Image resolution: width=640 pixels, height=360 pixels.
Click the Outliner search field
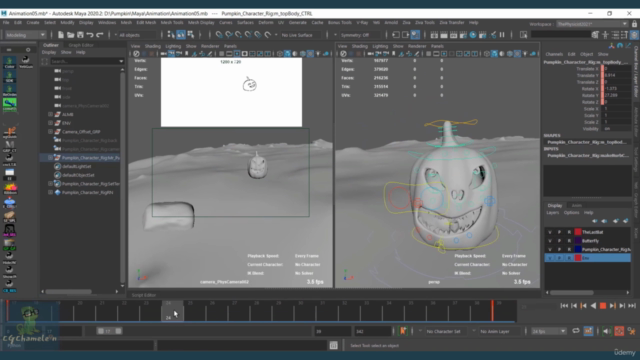[x=87, y=61]
